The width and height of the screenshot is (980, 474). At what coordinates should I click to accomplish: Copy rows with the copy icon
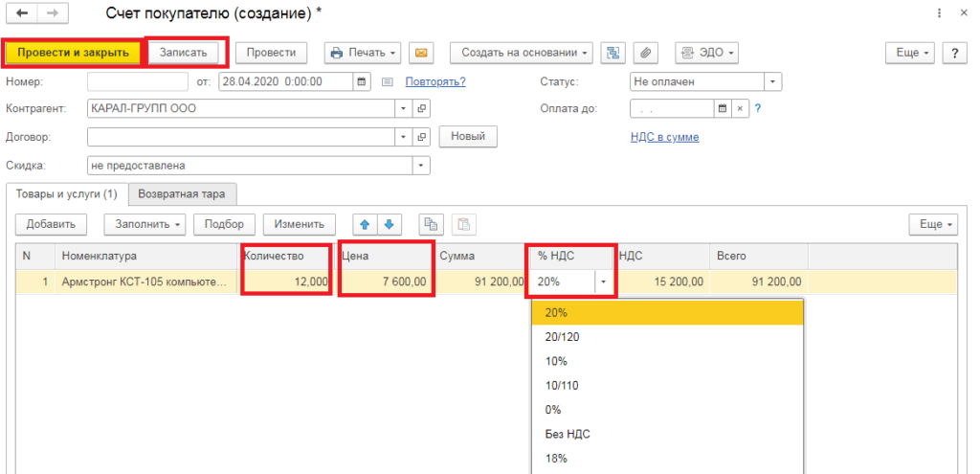coord(430,224)
